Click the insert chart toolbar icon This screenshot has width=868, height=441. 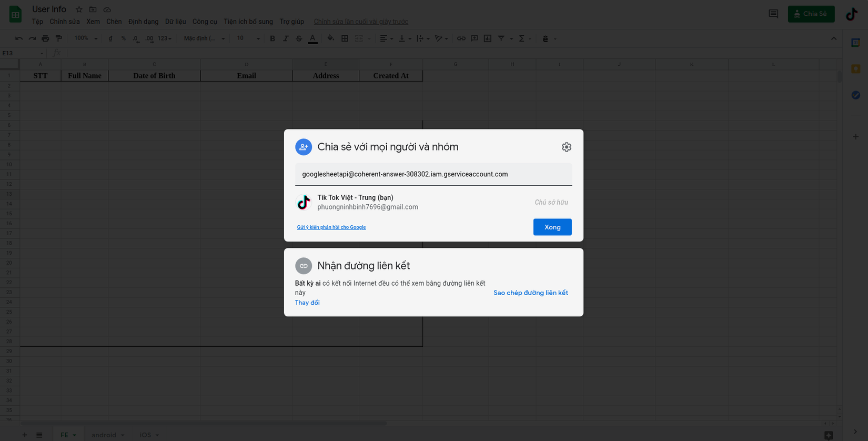(488, 38)
